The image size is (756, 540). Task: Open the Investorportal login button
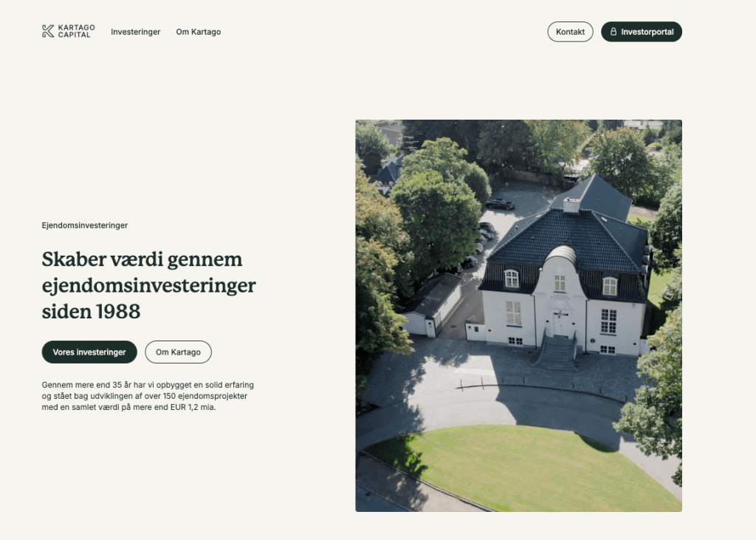[x=641, y=32]
